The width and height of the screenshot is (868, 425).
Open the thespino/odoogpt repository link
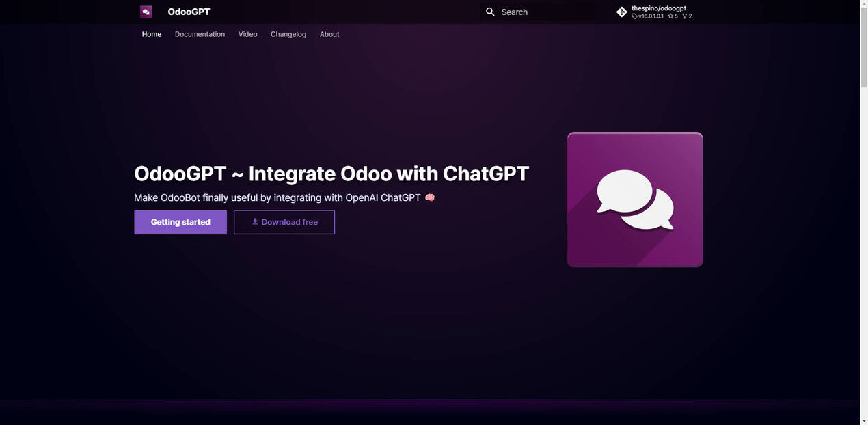coord(658,8)
